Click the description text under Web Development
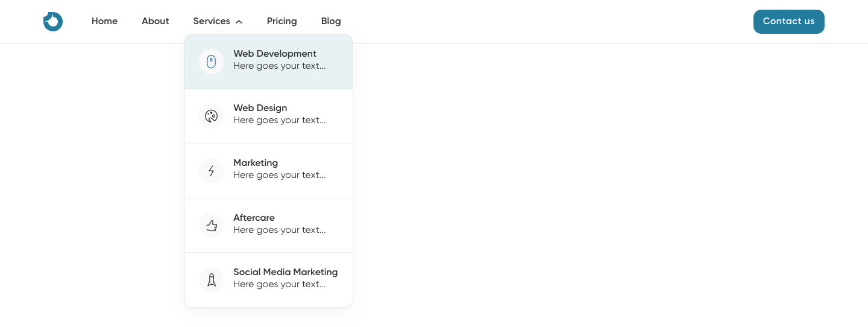 (279, 66)
